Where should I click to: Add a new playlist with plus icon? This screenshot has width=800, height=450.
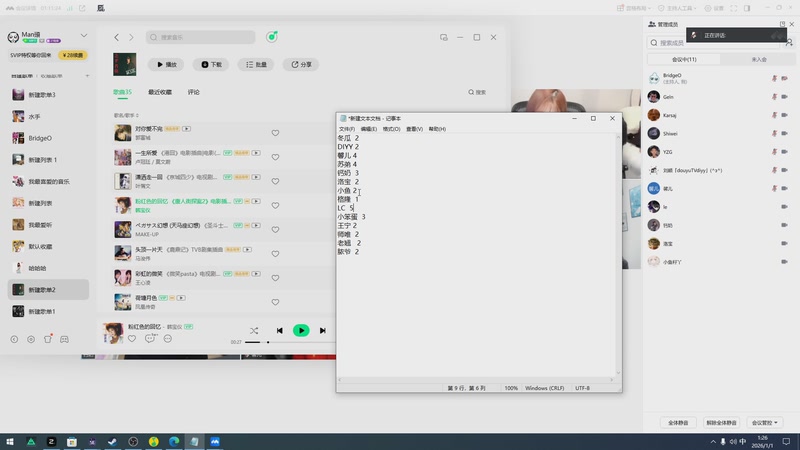click(87, 76)
